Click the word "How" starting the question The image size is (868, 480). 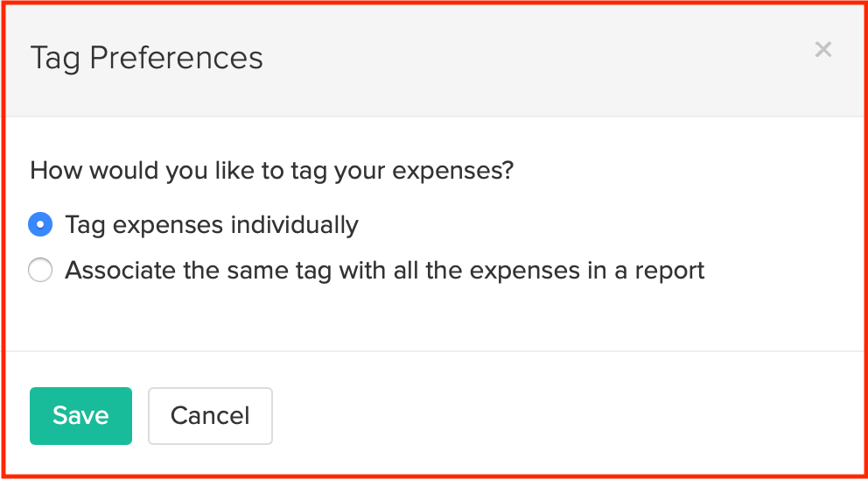[x=50, y=170]
